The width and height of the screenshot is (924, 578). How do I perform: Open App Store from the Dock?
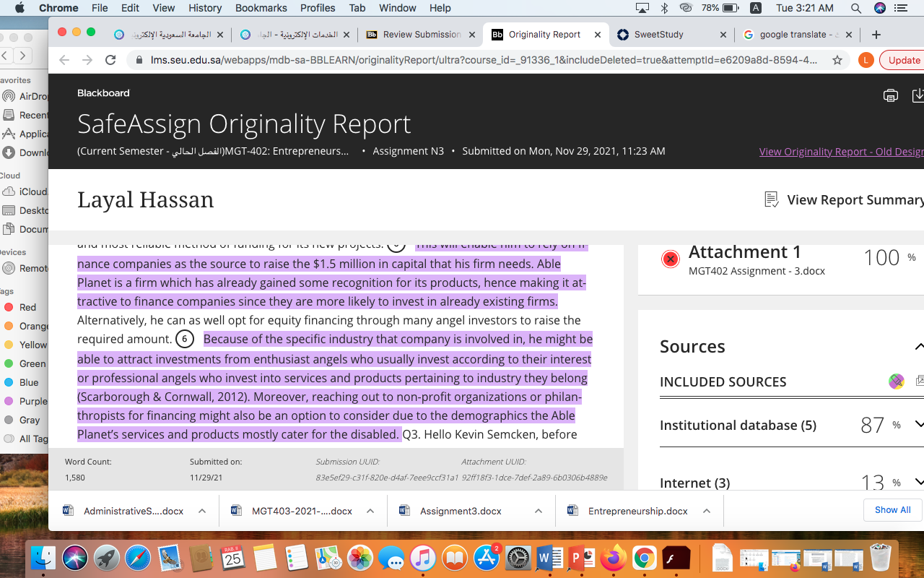click(x=487, y=557)
